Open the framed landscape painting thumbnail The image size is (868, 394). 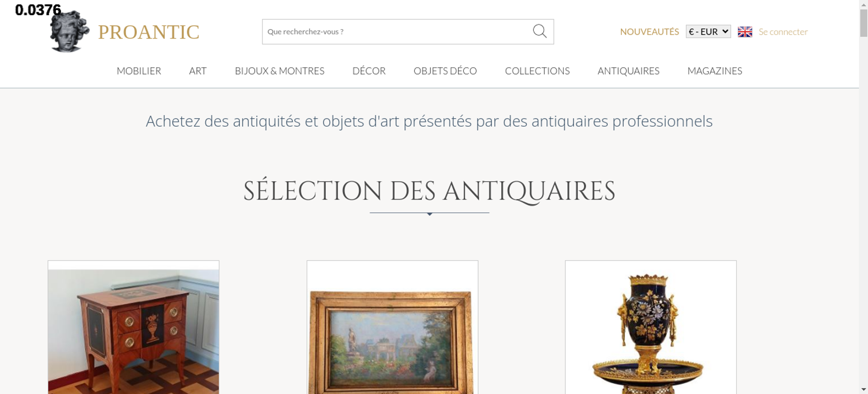(x=392, y=327)
